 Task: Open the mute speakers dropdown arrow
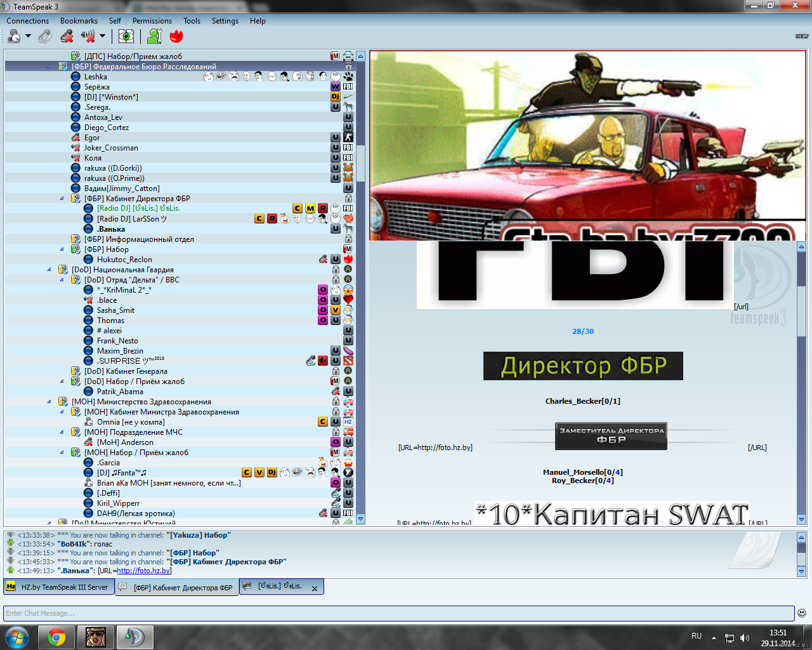[x=102, y=36]
